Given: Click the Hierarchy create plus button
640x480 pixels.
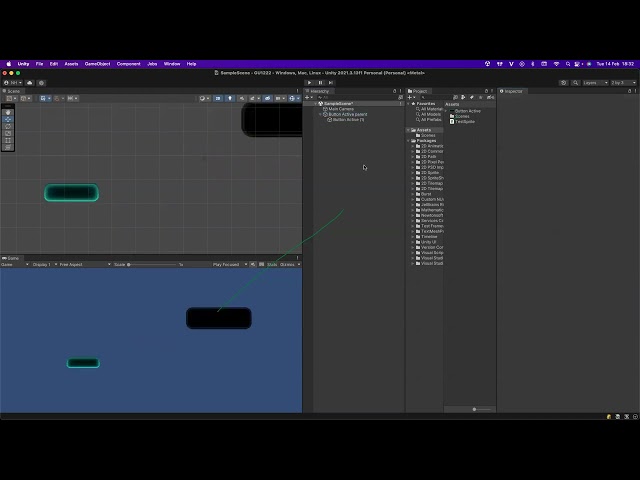Looking at the screenshot, I should point(309,97).
